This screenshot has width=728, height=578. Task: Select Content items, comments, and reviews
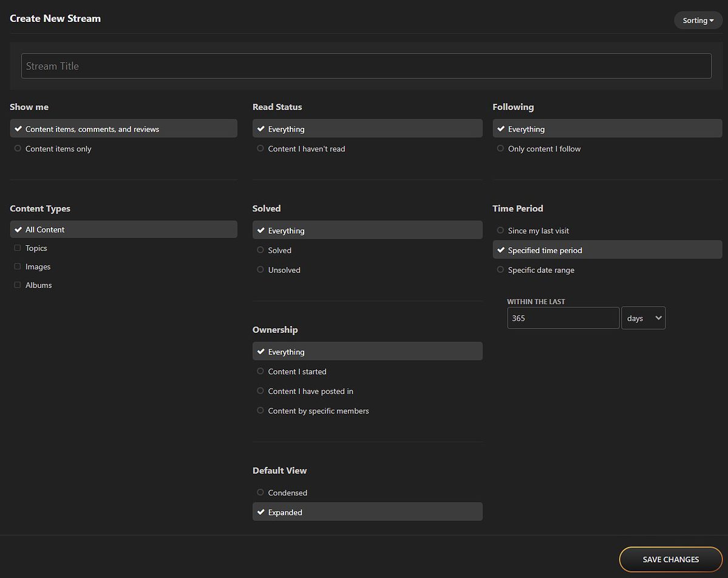[x=123, y=129]
